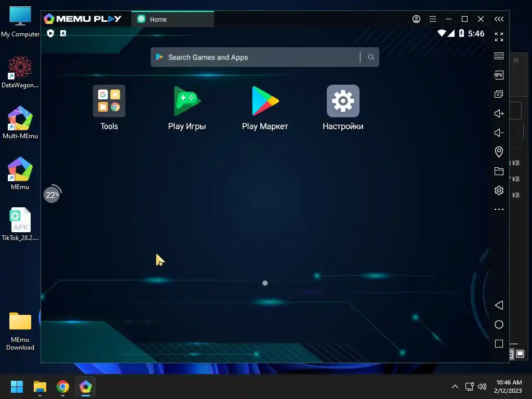532x399 pixels.
Task: Open MEmu sidebar settings gear
Action: 499,190
